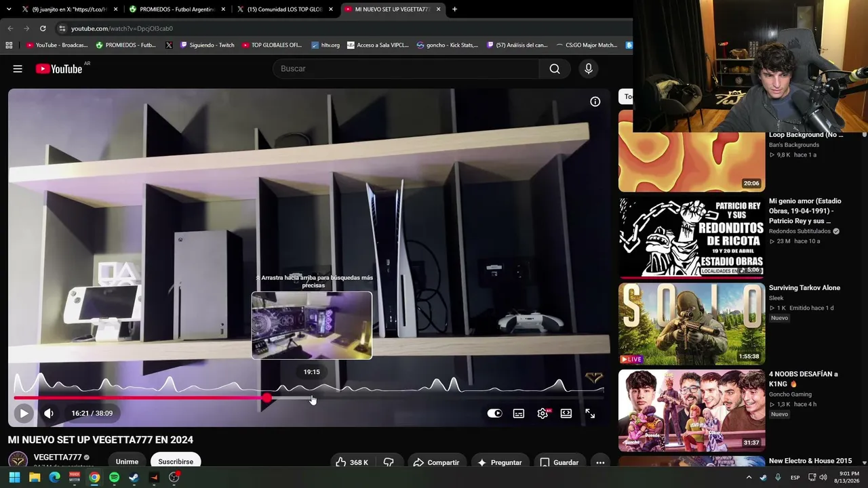Open the Análisis del can... bookmark
The width and height of the screenshot is (868, 488).
coord(516,45)
